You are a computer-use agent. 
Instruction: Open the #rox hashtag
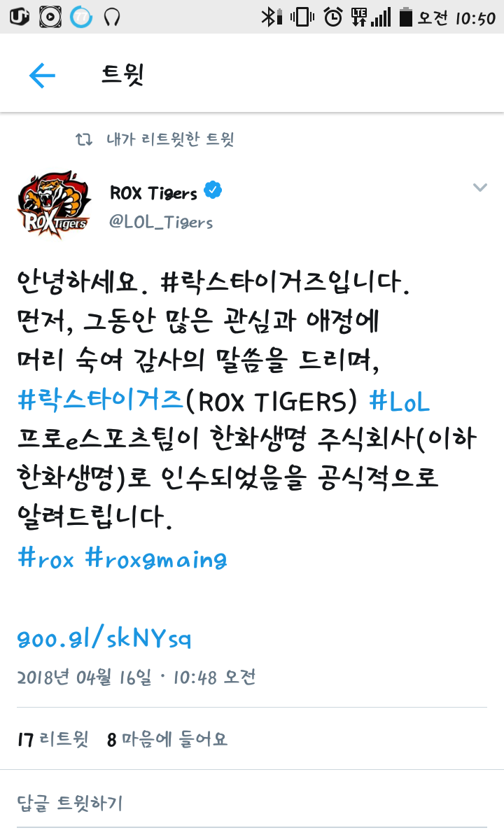click(x=45, y=558)
